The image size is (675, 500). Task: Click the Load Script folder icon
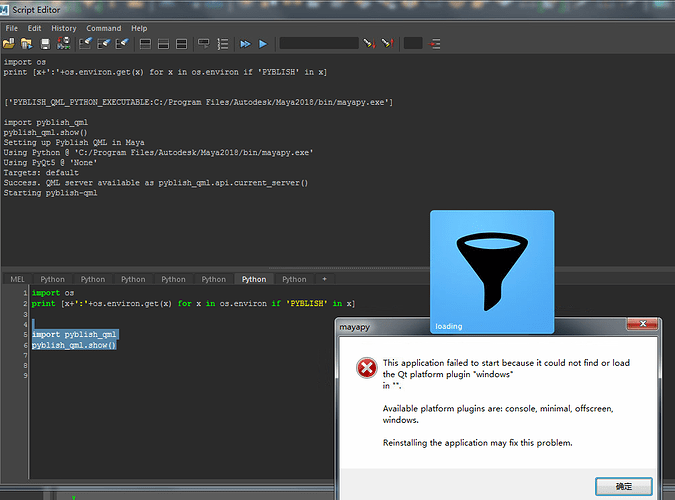9,43
